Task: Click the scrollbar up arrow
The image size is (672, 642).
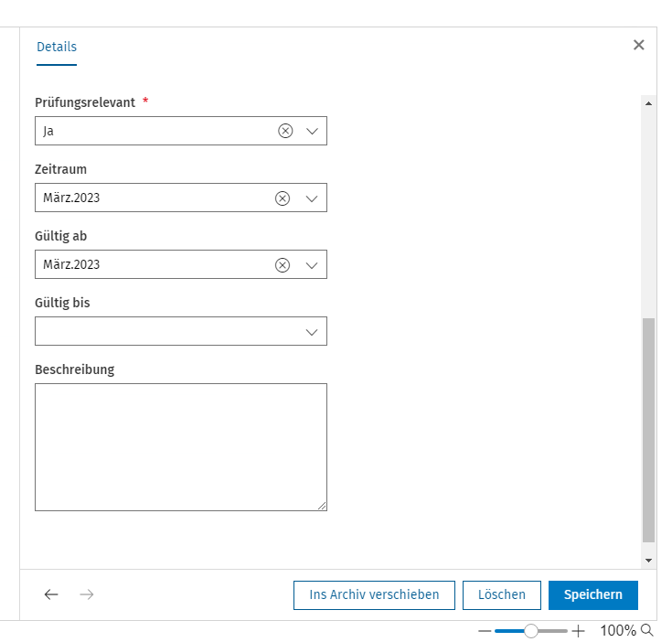Action: 648,103
